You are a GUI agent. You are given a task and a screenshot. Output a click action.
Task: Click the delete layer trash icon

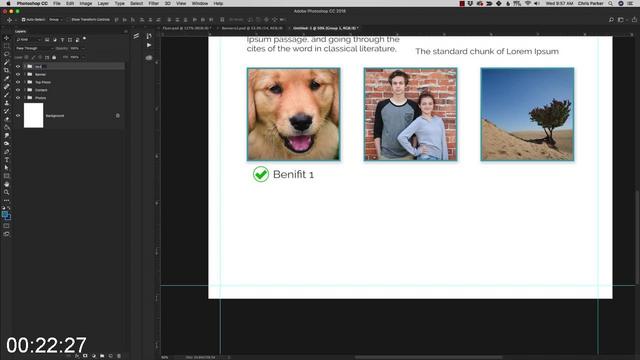click(x=119, y=356)
